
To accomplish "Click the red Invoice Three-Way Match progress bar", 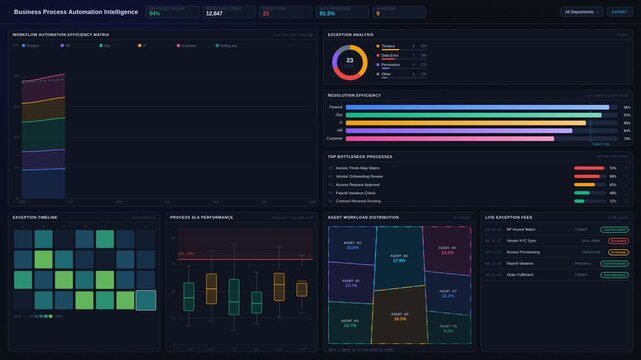I will [589, 168].
